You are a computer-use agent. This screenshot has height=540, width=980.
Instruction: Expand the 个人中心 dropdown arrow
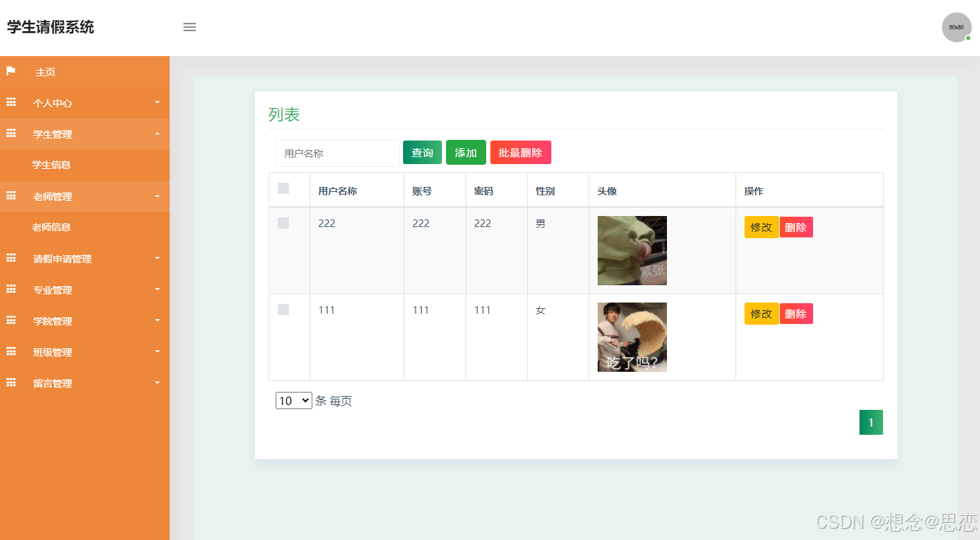click(x=157, y=102)
